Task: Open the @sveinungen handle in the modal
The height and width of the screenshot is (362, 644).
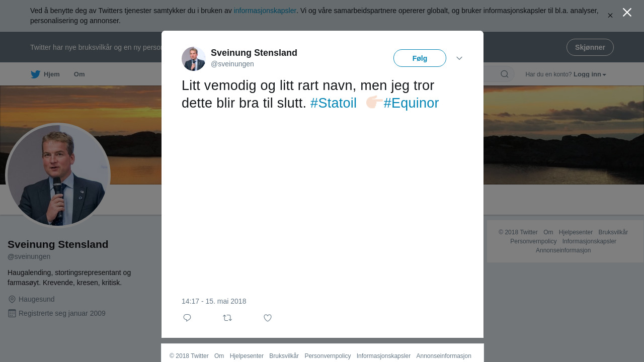Action: [x=232, y=64]
